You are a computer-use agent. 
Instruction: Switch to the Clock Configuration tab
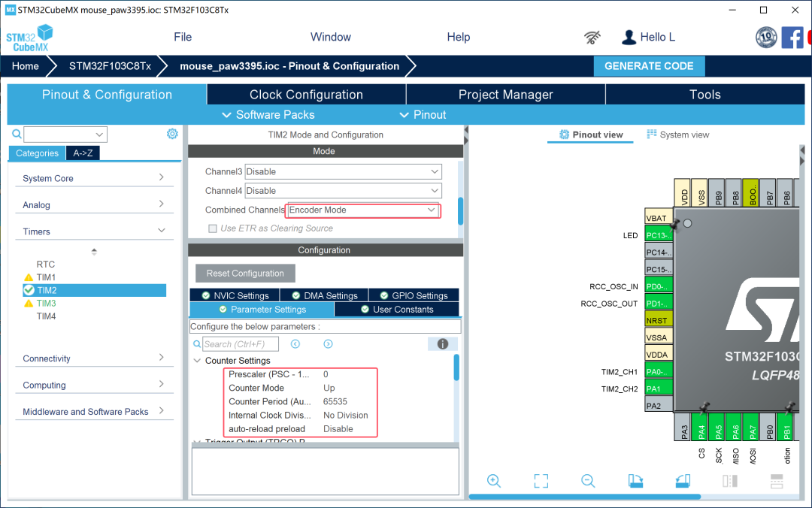306,95
